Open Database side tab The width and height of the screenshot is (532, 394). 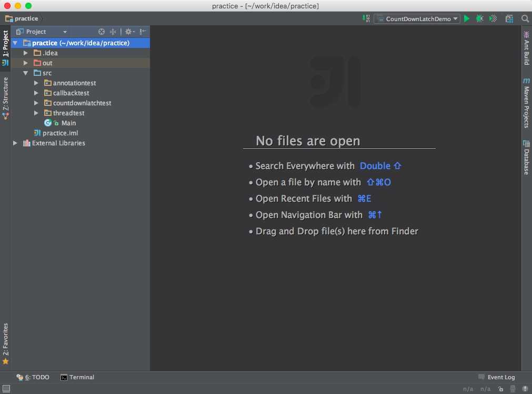(527, 157)
